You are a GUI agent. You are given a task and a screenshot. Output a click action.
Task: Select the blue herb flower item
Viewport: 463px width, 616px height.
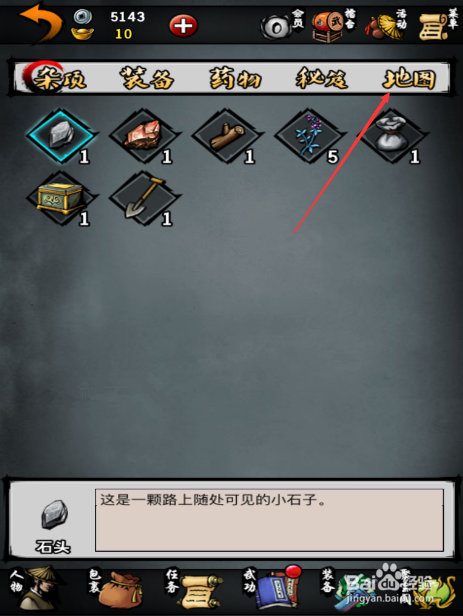[x=310, y=136]
